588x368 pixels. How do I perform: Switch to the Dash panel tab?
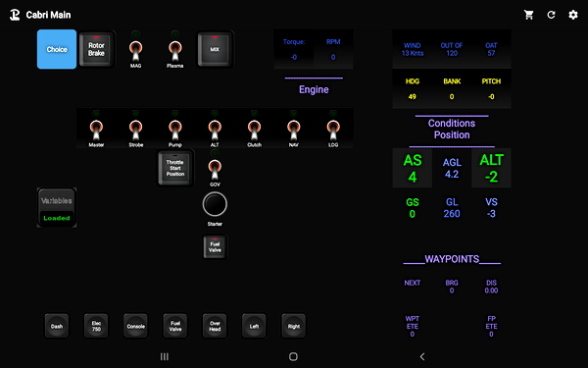click(x=57, y=326)
